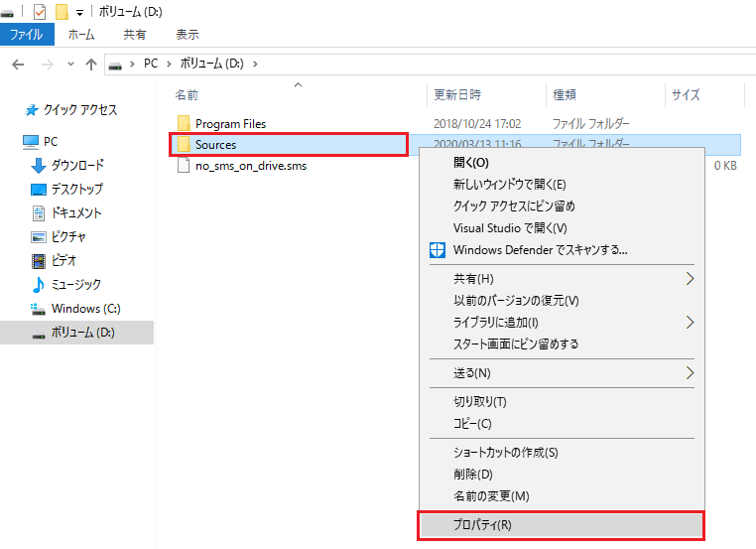Go up one folder level arrow
This screenshot has width=756, height=549.
(91, 65)
